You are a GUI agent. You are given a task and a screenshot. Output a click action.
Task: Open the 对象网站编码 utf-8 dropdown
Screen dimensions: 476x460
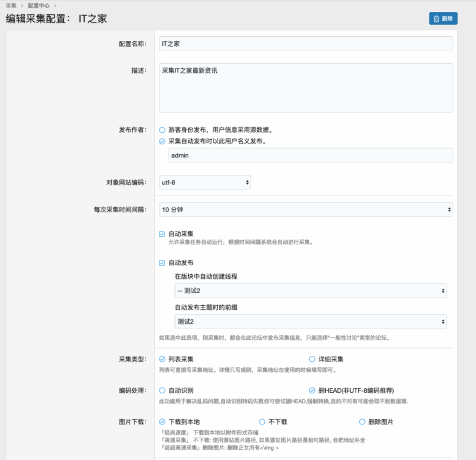point(204,182)
